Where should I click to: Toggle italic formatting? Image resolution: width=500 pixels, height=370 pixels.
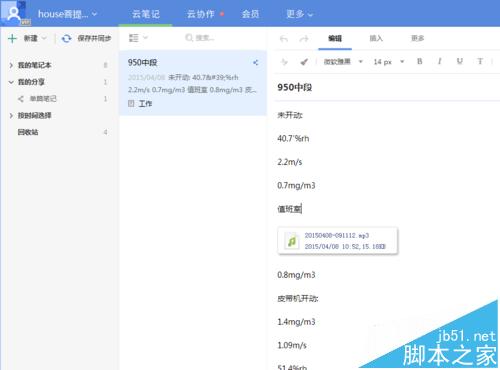(x=439, y=61)
